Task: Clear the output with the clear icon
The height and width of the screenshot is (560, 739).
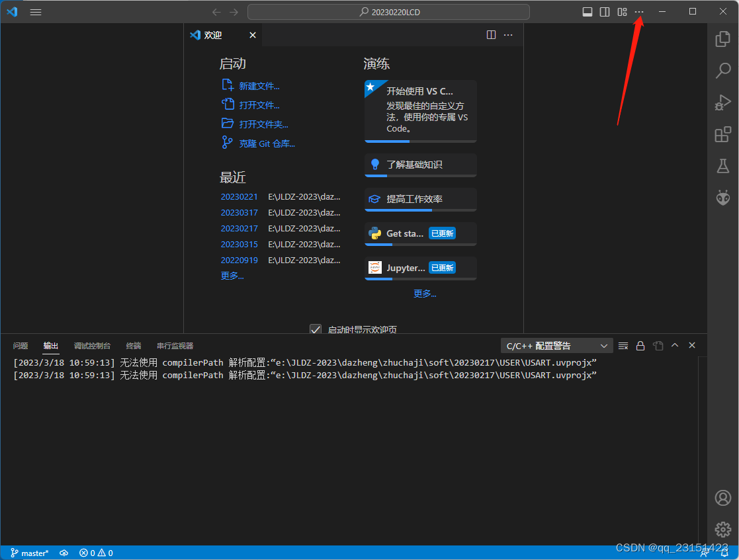Action: coord(623,346)
